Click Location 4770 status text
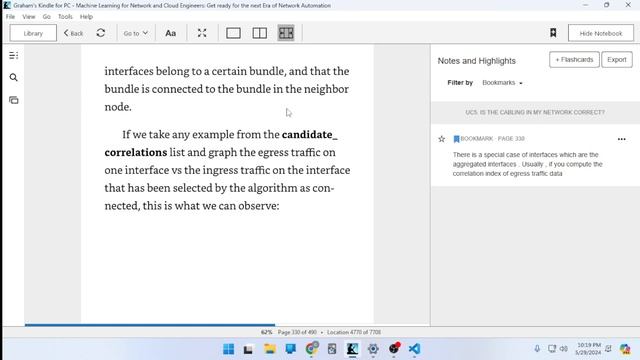This screenshot has width=640, height=360. tap(354, 332)
